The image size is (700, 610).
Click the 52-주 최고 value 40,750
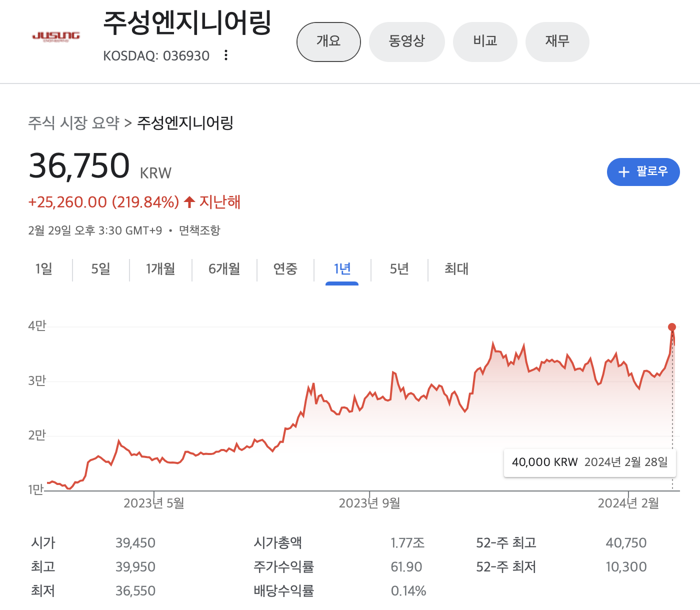click(x=626, y=543)
